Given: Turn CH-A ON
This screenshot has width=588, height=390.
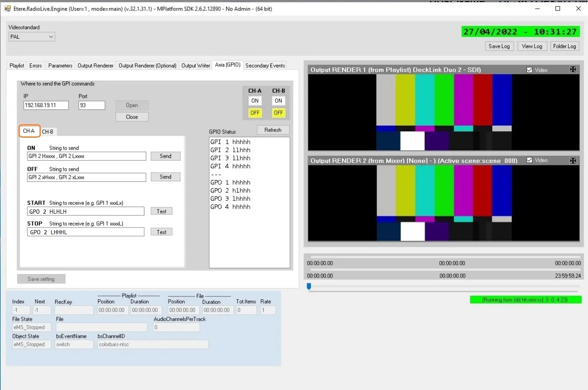Looking at the screenshot, I should 255,101.
